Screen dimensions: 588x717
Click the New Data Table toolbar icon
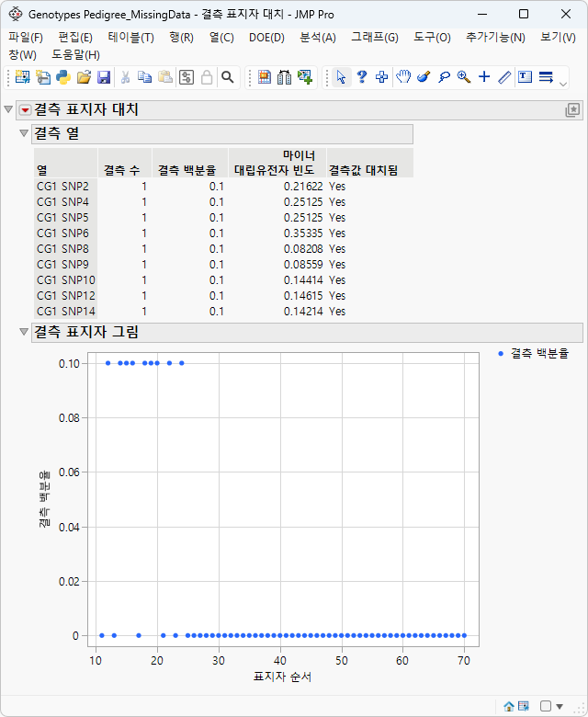22,77
